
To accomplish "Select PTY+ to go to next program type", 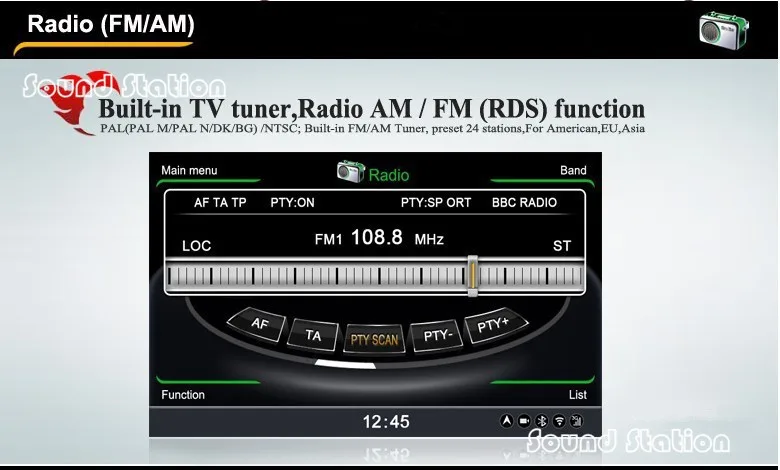I will [x=495, y=325].
